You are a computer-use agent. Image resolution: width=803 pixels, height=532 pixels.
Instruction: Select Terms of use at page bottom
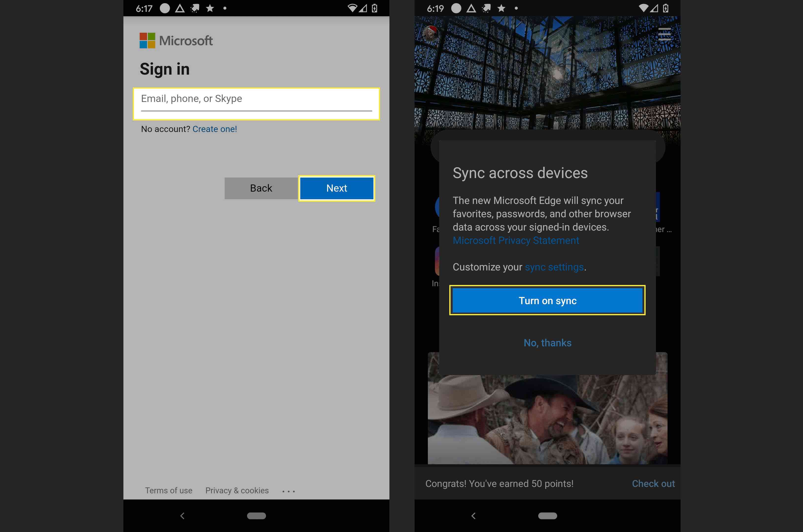[168, 490]
